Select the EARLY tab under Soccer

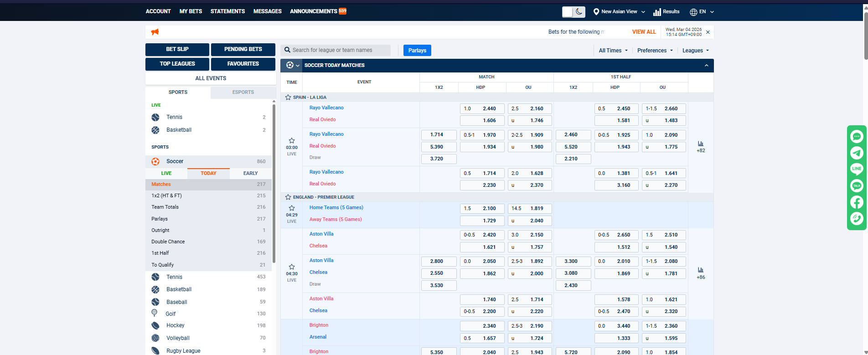coord(250,173)
